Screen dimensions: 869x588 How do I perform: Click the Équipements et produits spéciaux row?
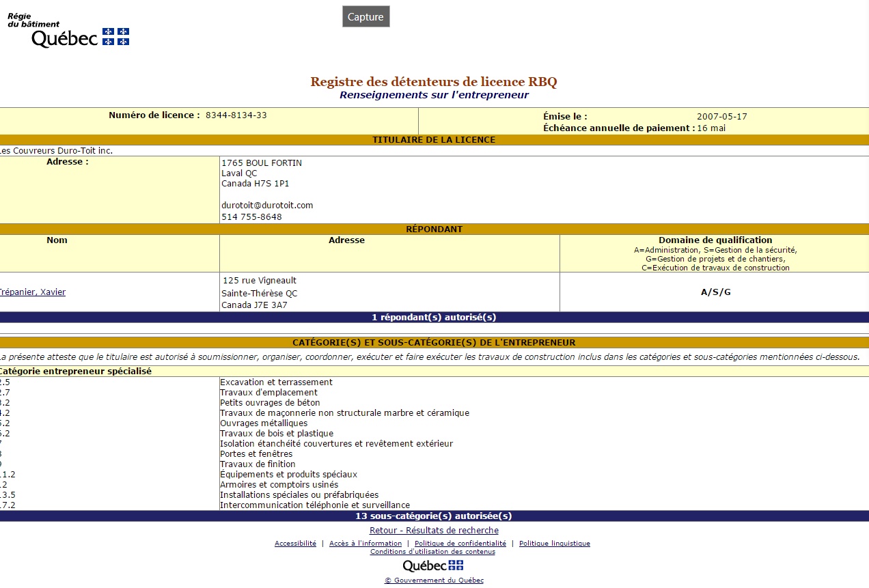(x=434, y=475)
